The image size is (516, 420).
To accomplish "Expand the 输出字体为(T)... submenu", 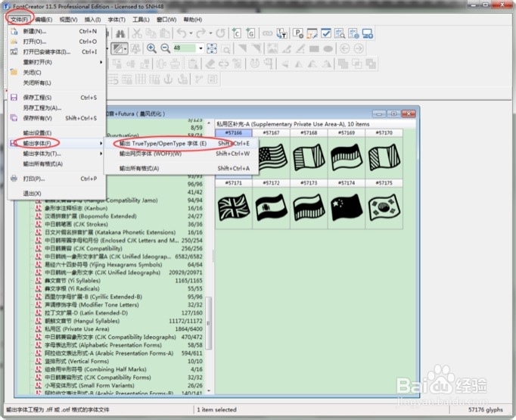I will (101, 154).
